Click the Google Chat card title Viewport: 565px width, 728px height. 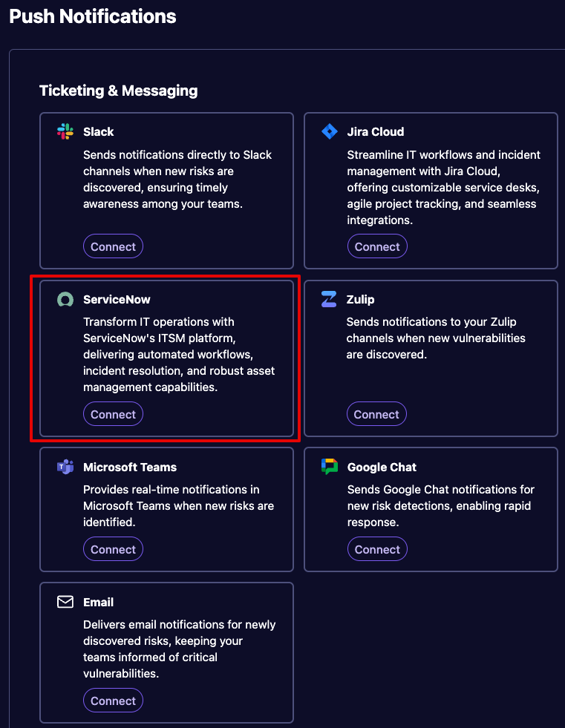pos(382,467)
